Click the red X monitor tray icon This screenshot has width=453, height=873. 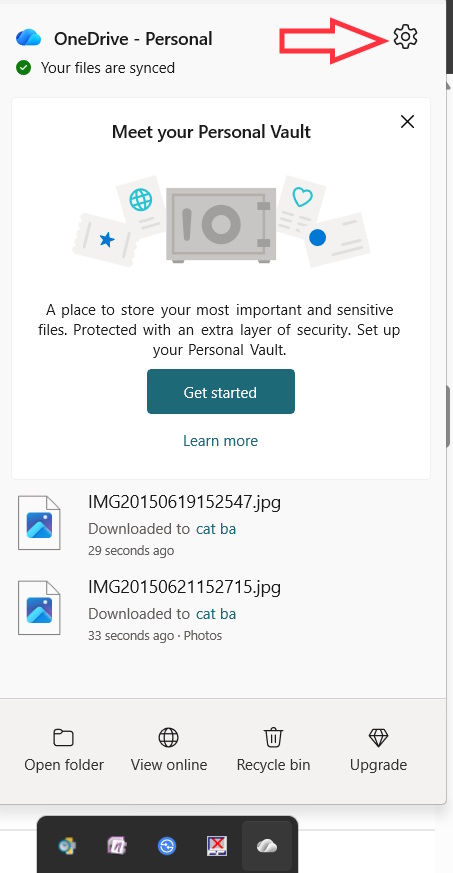[x=217, y=846]
